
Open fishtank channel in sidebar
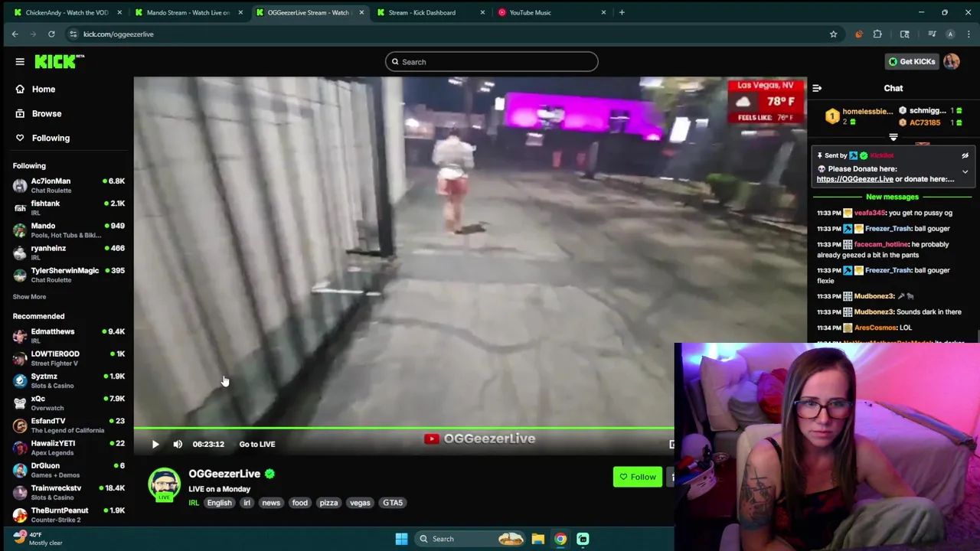pos(69,207)
